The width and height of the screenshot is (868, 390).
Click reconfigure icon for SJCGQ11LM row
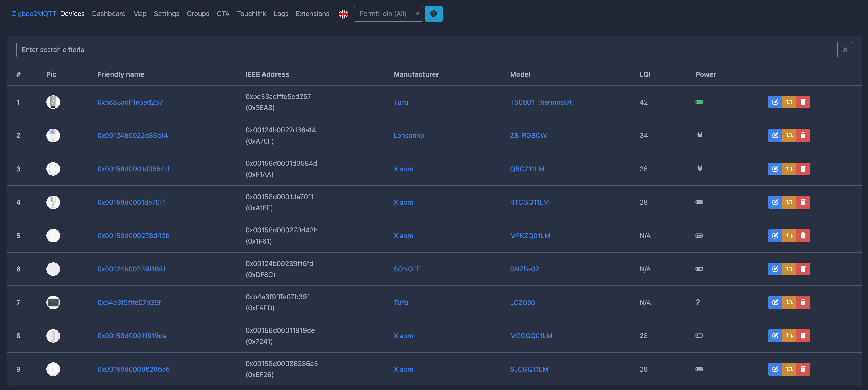[789, 369]
